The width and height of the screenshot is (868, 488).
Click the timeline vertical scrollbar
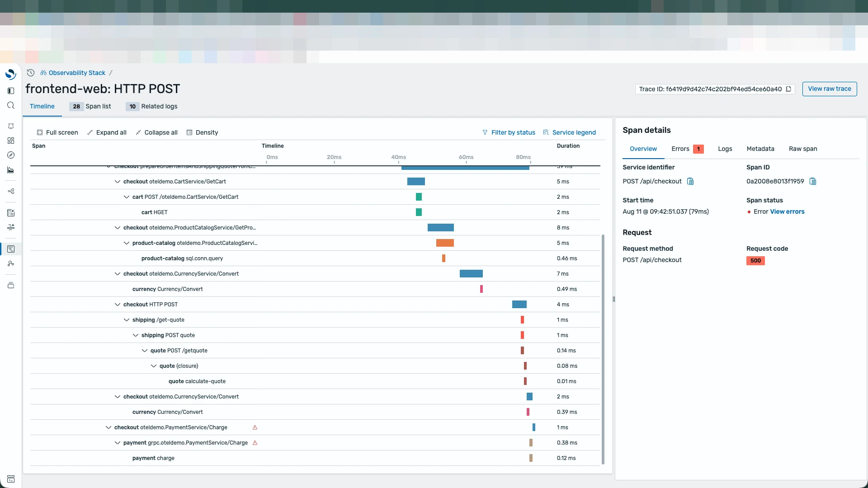(x=603, y=349)
